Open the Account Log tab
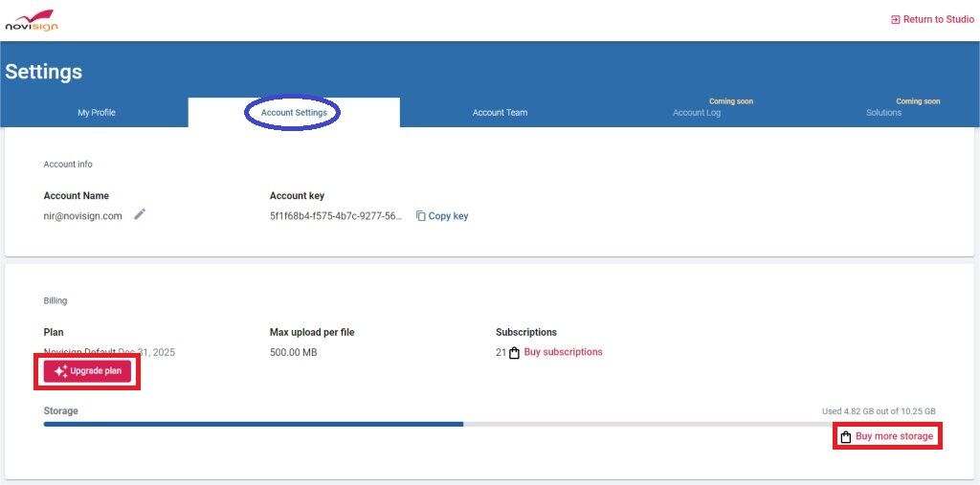 (x=697, y=113)
